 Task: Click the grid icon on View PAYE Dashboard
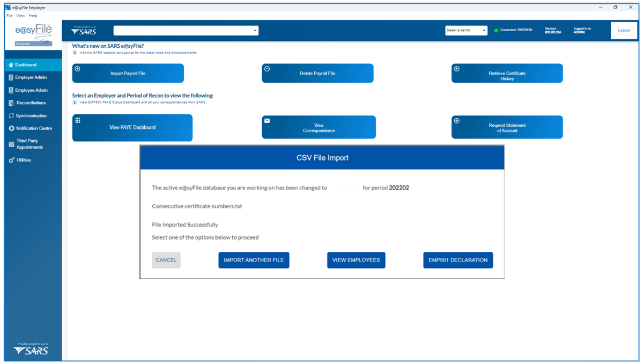point(78,120)
